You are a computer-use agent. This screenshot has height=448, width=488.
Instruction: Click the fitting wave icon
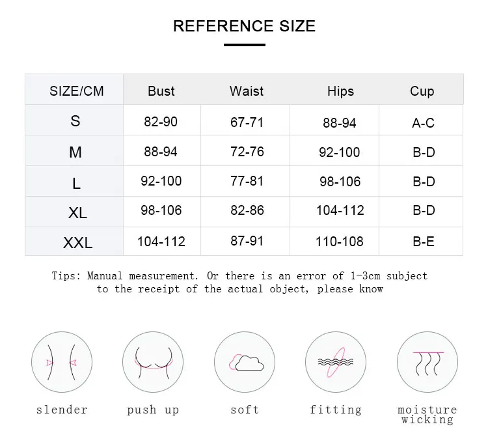(336, 361)
